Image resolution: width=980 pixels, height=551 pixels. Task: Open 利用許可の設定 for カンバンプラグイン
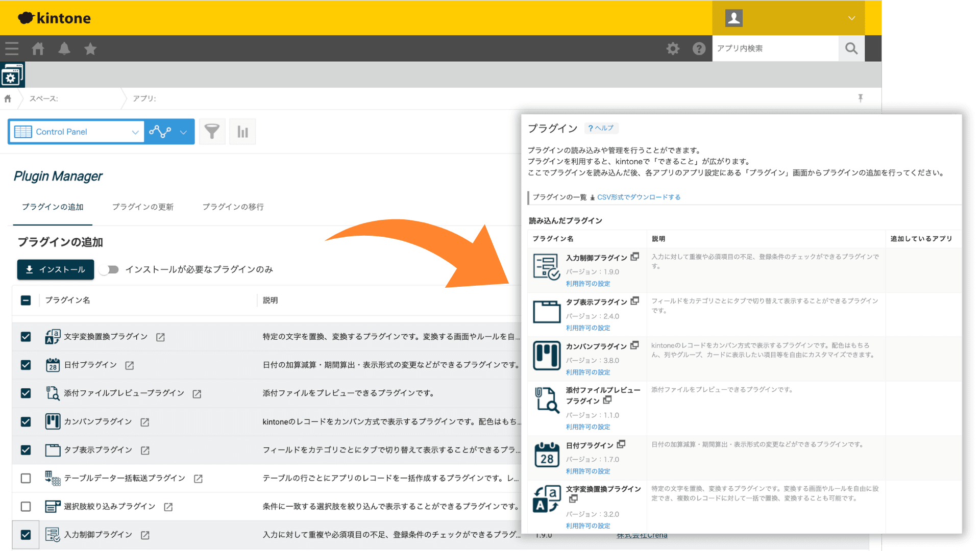(x=588, y=372)
